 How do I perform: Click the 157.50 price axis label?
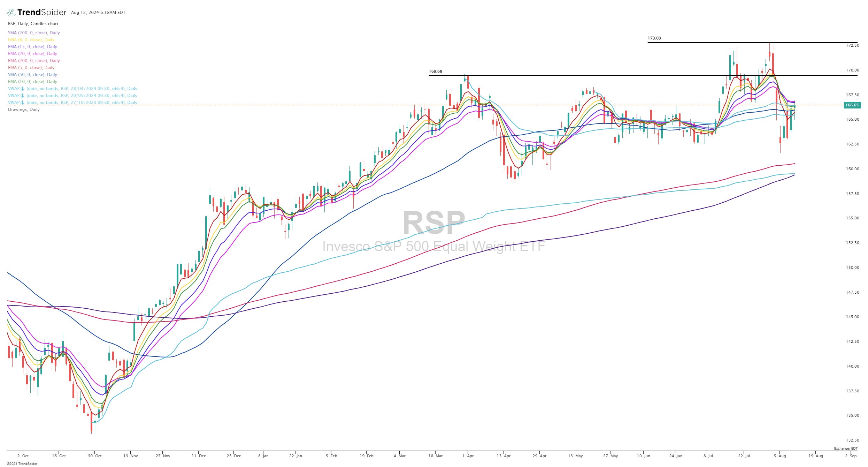coord(852,194)
